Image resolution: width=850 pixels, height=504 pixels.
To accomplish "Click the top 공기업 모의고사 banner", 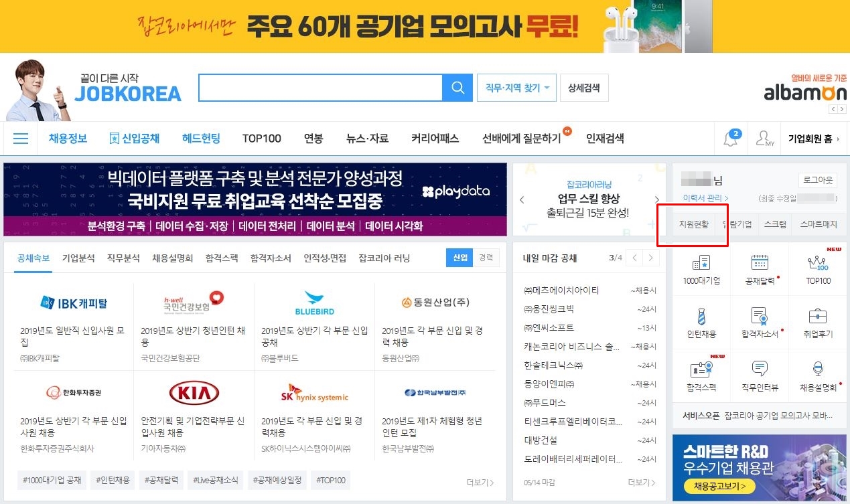I will click(425, 26).
